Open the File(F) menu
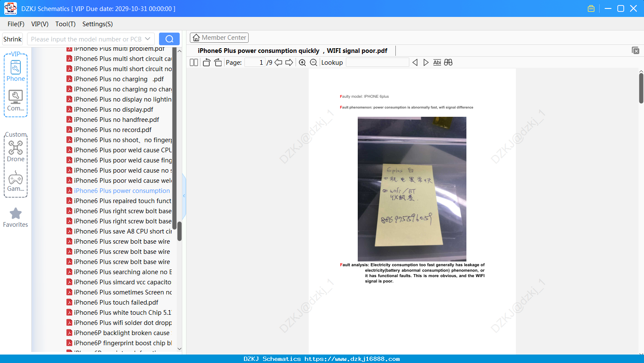The width and height of the screenshot is (644, 363). (x=16, y=24)
